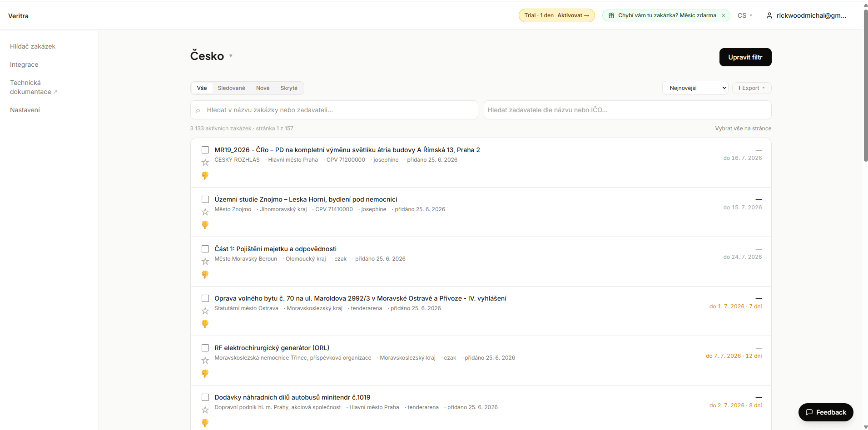Viewport: 868px width, 430px height.
Task: Star the Dodávky náhradních dílů autobusů tender
Action: (x=205, y=410)
